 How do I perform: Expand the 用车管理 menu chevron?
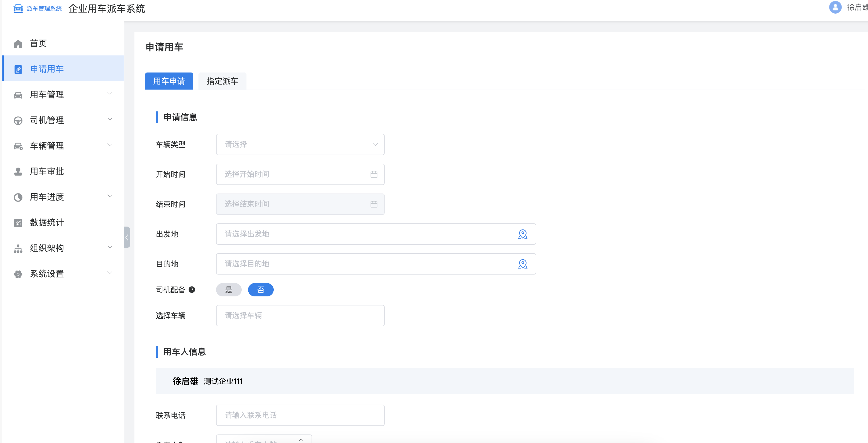pyautogui.click(x=110, y=94)
